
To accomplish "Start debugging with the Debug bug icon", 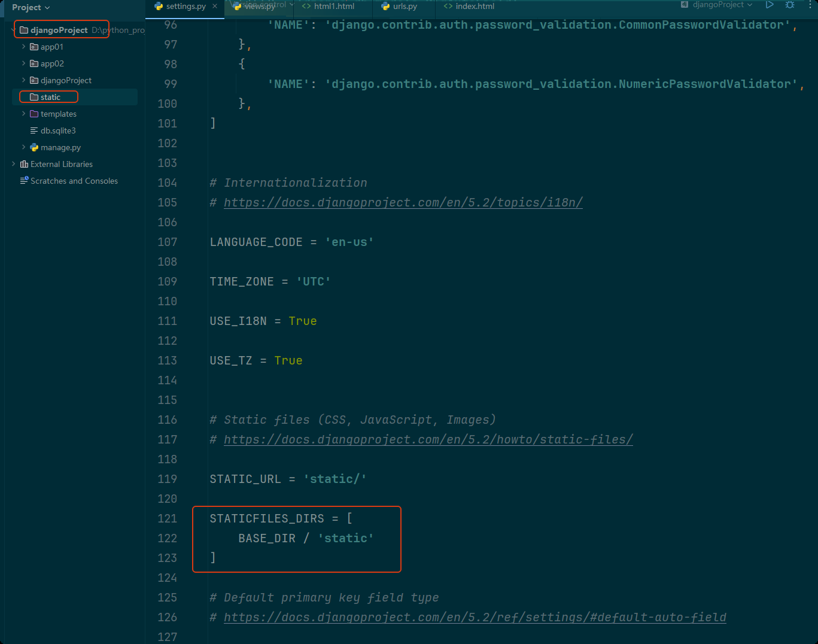I will pos(790,5).
